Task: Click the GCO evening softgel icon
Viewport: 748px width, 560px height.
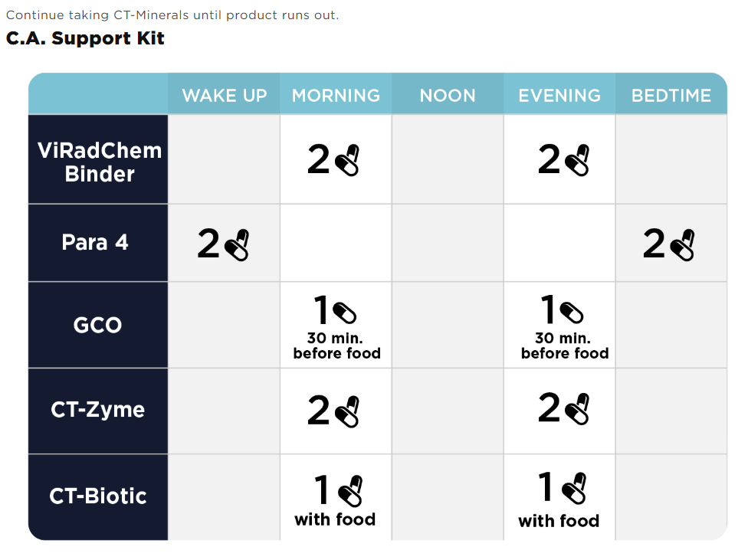Action: (x=572, y=312)
